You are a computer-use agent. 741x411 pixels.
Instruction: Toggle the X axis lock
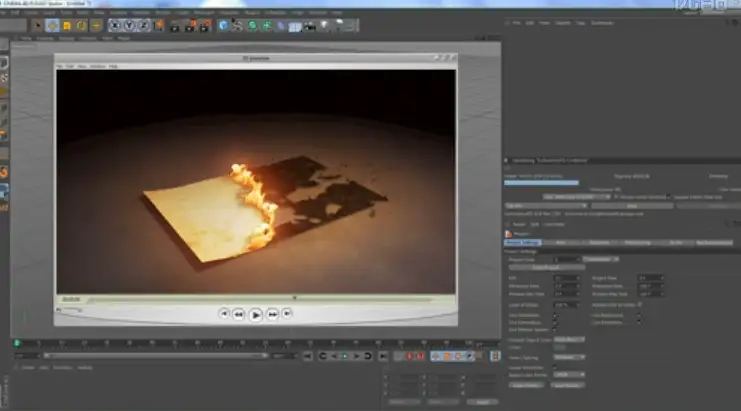(x=115, y=26)
